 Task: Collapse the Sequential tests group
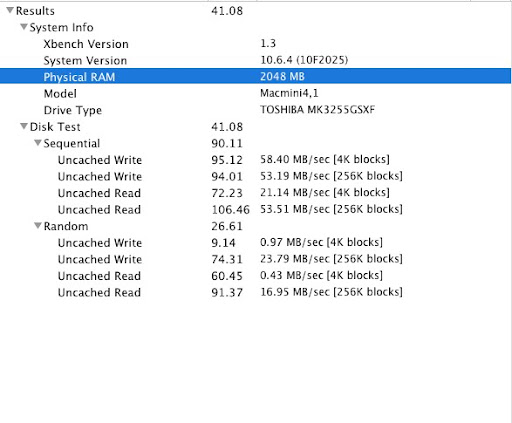click(x=38, y=143)
